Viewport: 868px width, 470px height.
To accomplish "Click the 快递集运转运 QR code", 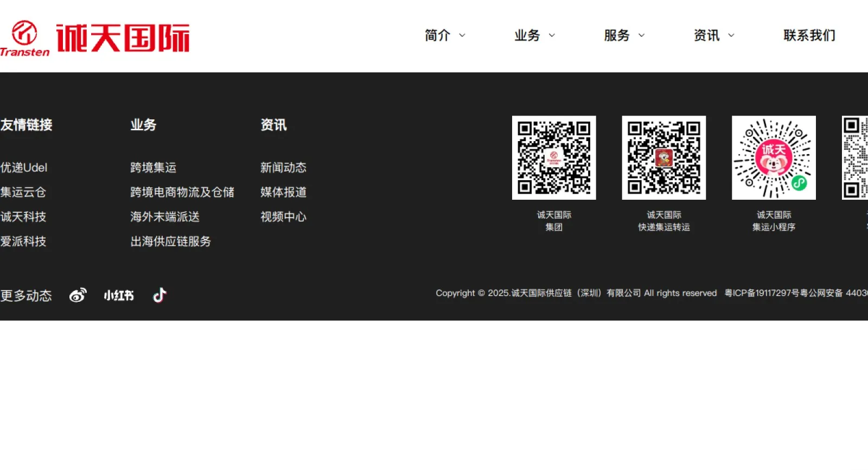I will pyautogui.click(x=663, y=157).
